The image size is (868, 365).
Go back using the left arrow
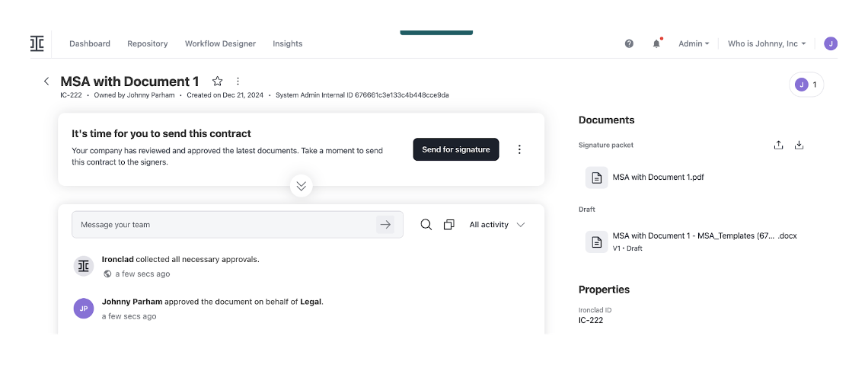pos(46,82)
